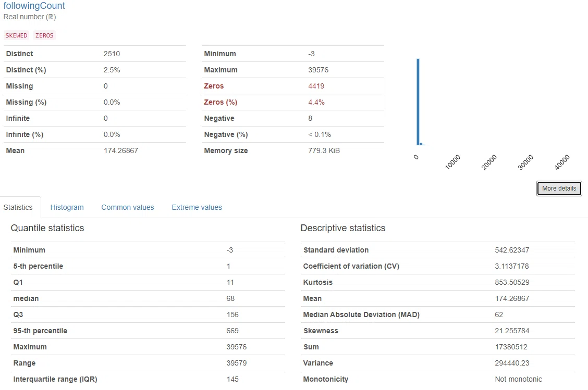This screenshot has width=588, height=390.
Task: Click the Zeros (%) red label
Action: coord(220,102)
